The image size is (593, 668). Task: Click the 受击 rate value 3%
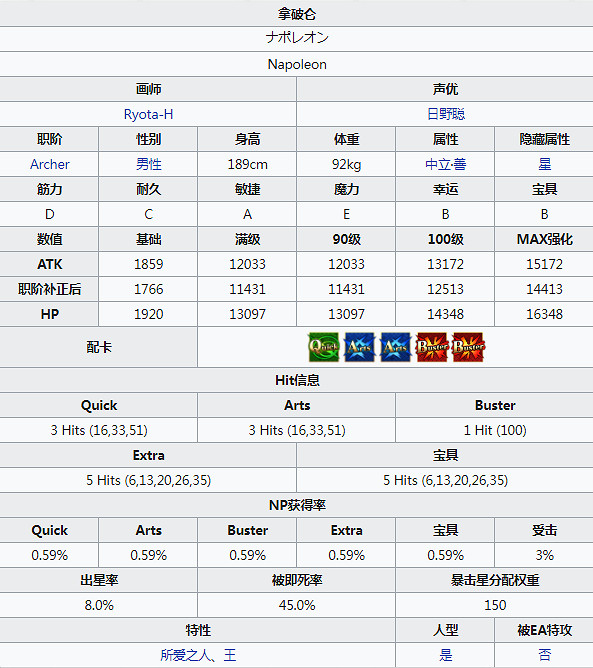[544, 556]
